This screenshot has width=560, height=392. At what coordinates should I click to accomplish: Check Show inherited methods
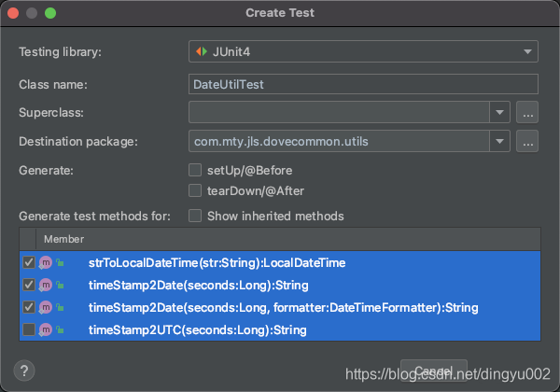195,216
